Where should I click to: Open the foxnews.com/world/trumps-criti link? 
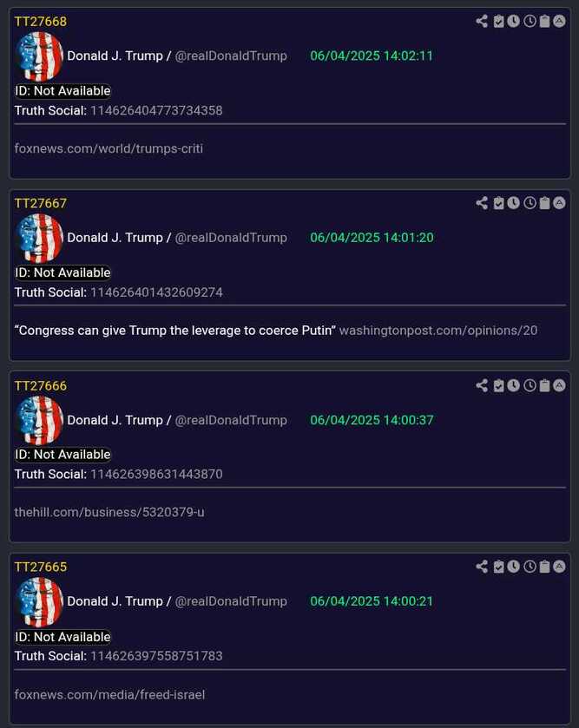pos(109,148)
